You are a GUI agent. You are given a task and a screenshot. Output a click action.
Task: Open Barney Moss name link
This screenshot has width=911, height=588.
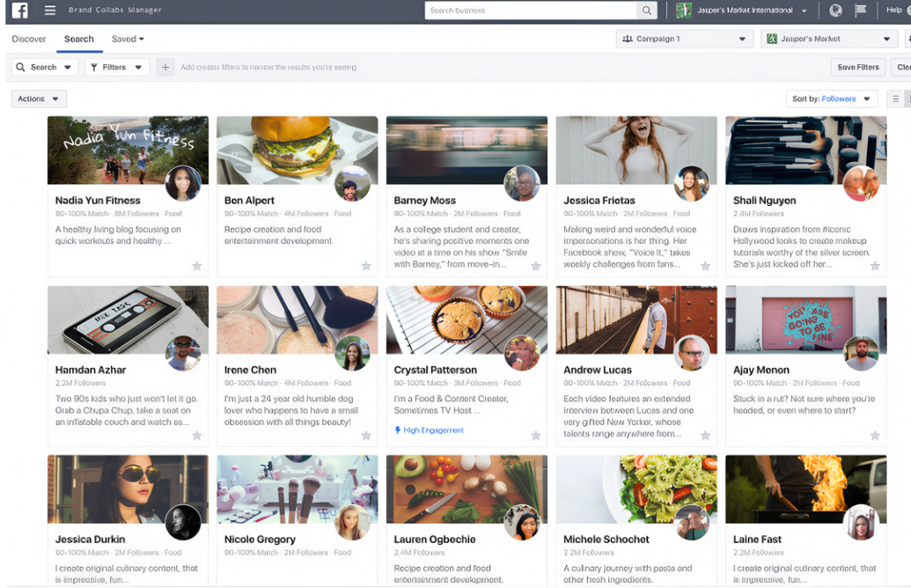425,201
